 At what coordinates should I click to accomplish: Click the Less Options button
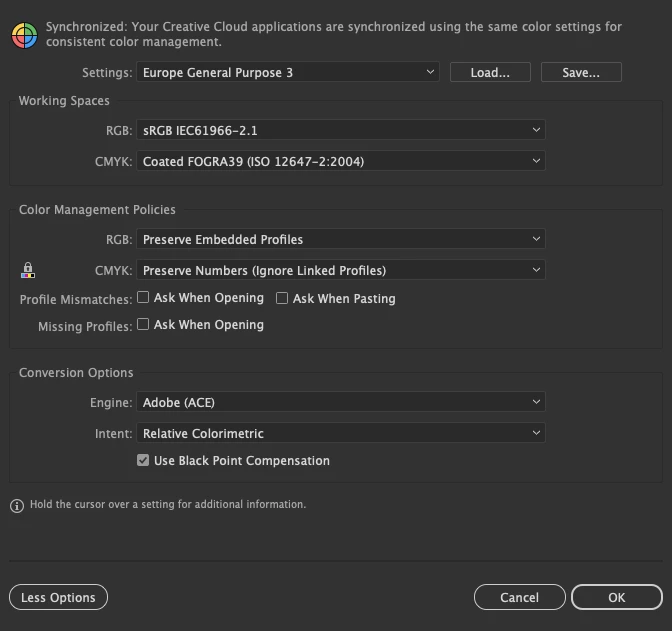coord(58,597)
